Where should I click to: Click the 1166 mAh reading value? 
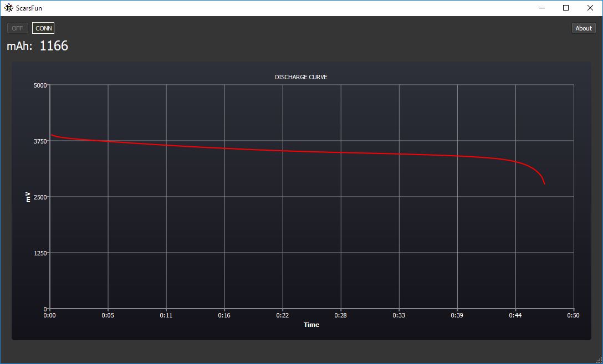point(54,46)
